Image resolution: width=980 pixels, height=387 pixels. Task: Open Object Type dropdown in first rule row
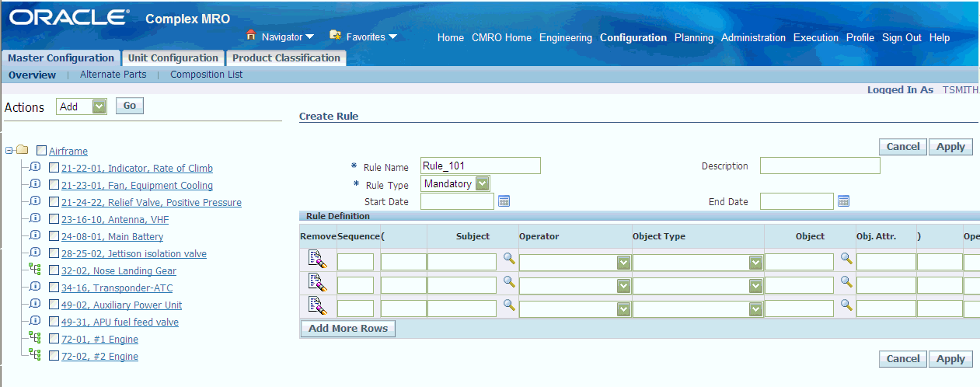coord(698,263)
